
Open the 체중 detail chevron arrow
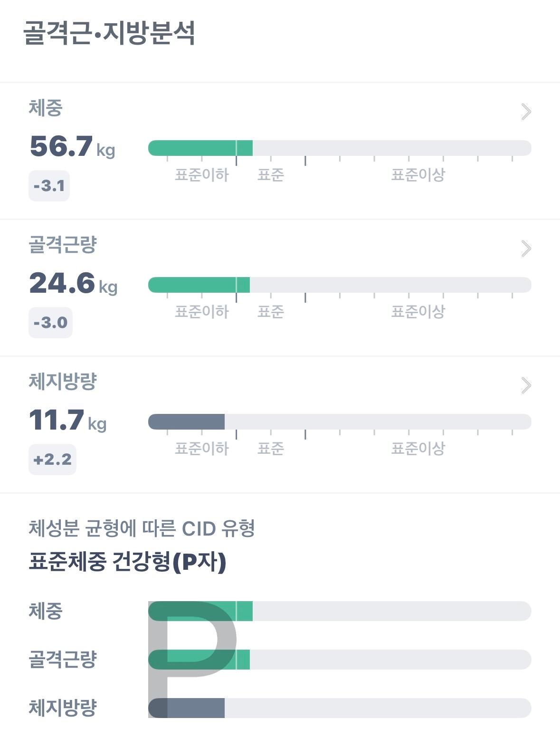click(526, 112)
